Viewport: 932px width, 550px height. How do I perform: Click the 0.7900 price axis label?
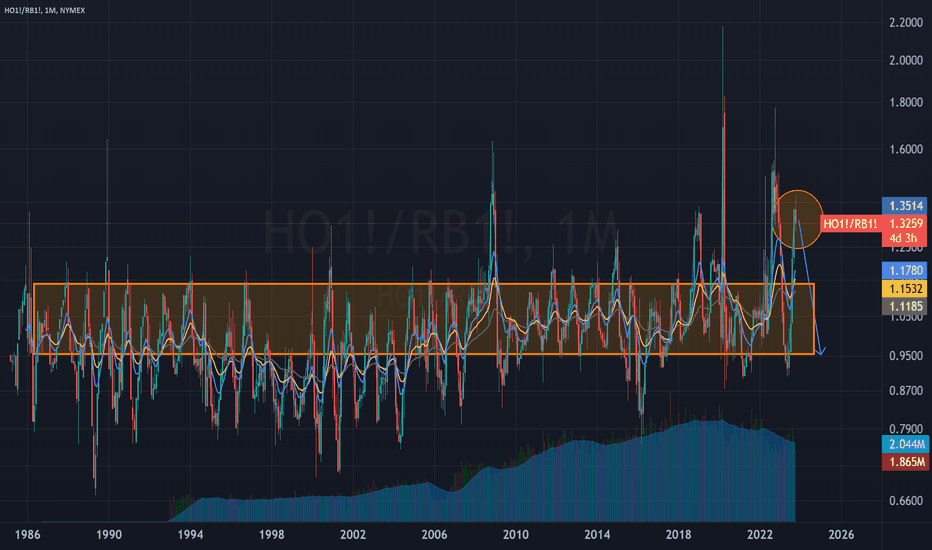click(x=906, y=429)
